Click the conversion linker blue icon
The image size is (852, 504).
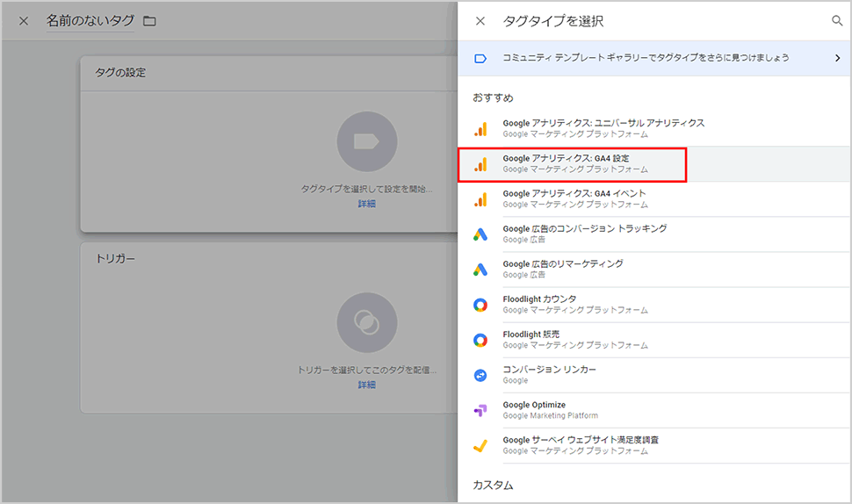click(x=480, y=375)
